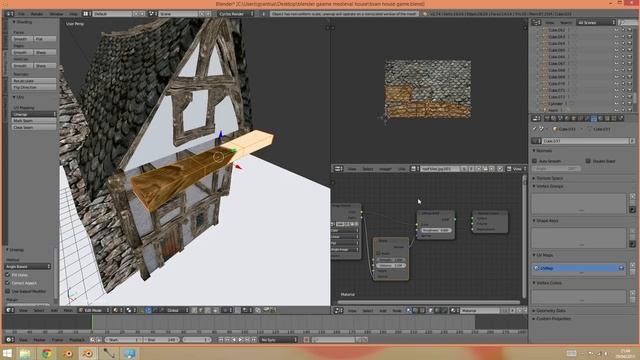
Task: Open the No Sync dropdown in timeline
Action: click(279, 340)
